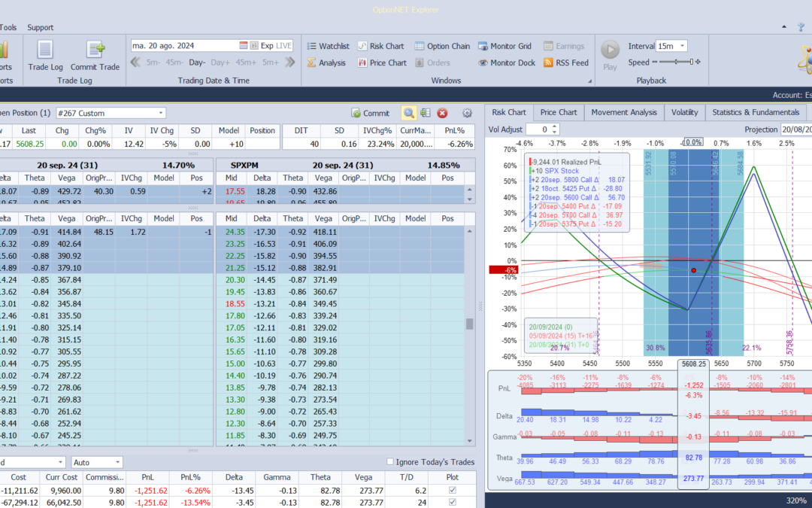Open the RSS Feed window
The width and height of the screenshot is (812, 508).
coord(565,63)
